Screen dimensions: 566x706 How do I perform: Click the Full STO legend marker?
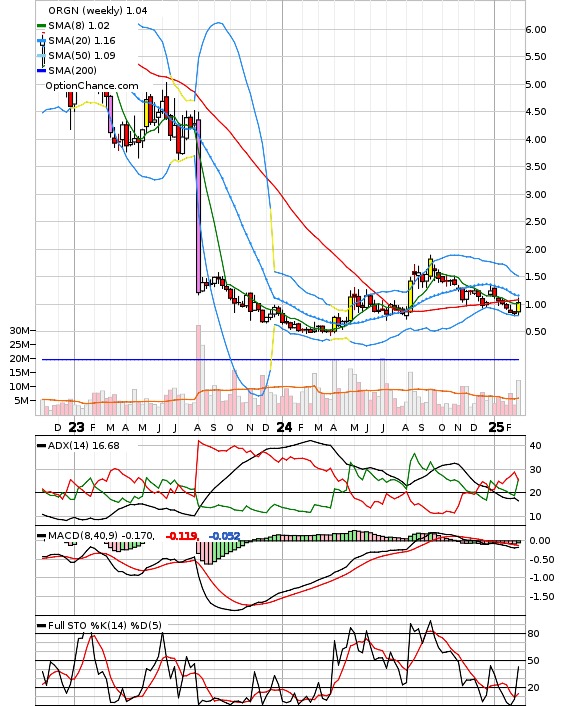(41, 626)
